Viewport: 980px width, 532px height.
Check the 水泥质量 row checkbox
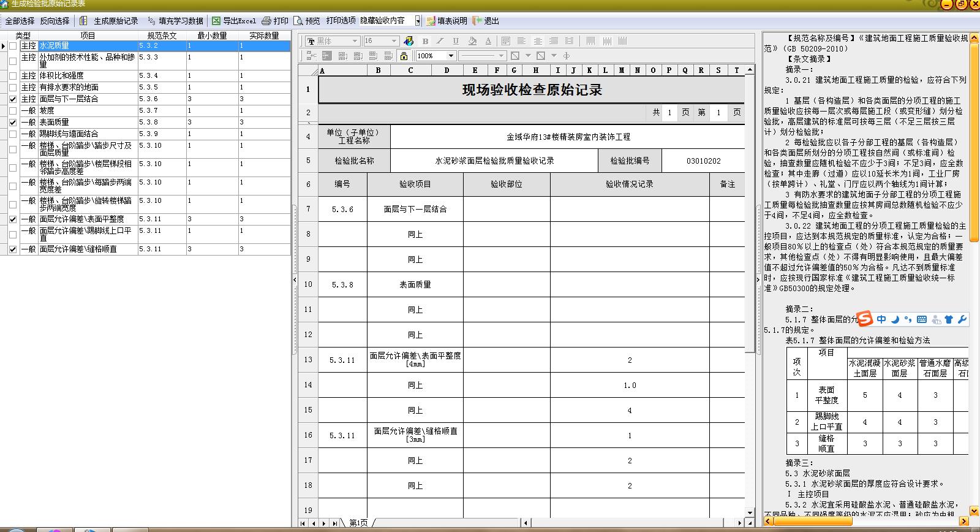pyautogui.click(x=13, y=46)
